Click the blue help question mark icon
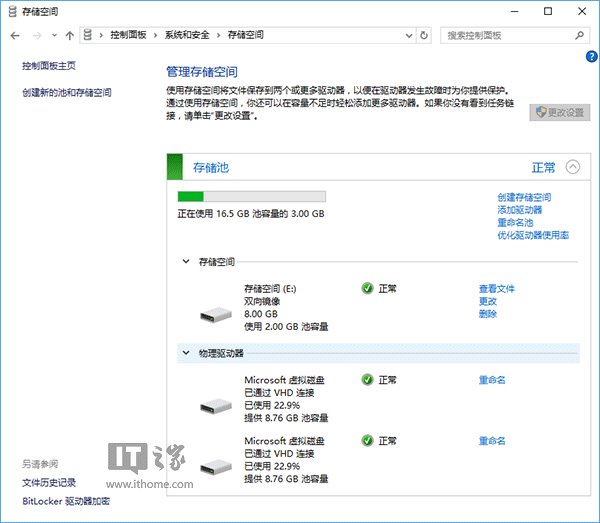 590,57
